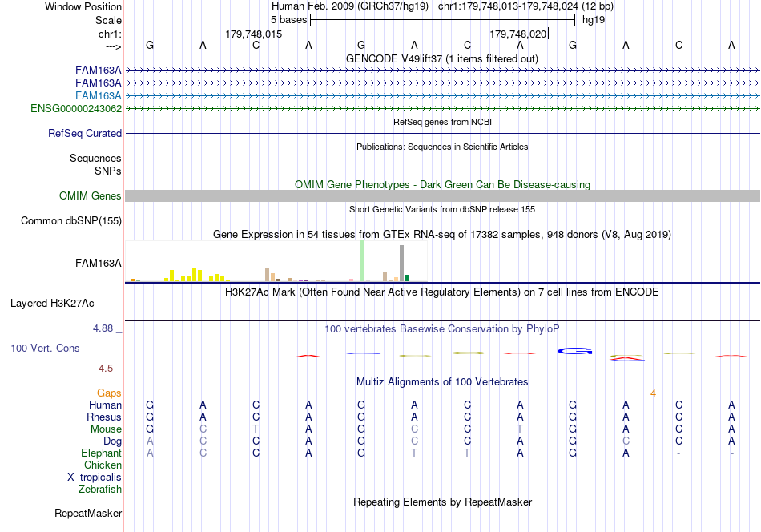Viewport: 761px width, 532px height.
Task: Click the RefSeq Curated track label
Action: 85,134
